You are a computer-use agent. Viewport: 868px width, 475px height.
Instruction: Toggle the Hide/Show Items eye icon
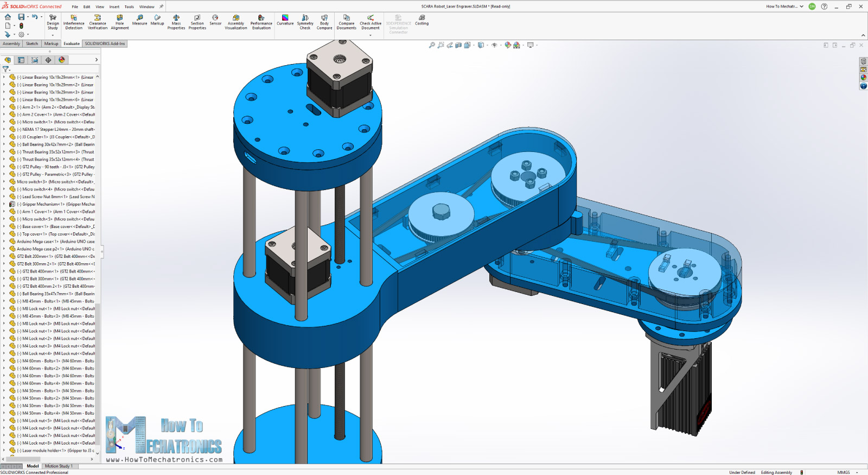click(x=494, y=46)
